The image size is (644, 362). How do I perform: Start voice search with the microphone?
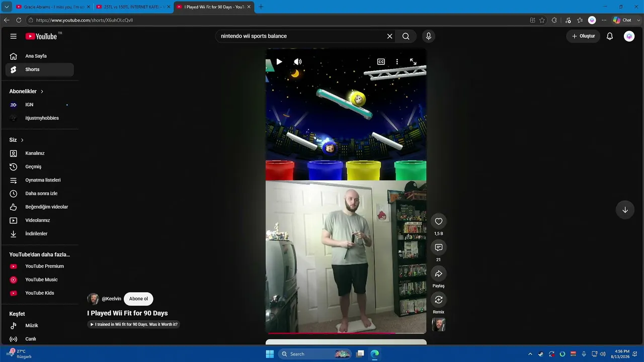pyautogui.click(x=429, y=36)
